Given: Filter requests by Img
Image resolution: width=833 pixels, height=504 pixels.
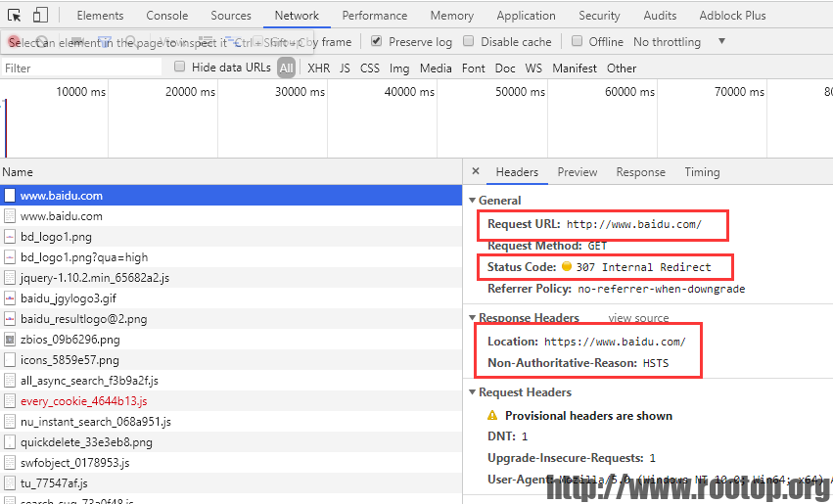Looking at the screenshot, I should [x=399, y=68].
